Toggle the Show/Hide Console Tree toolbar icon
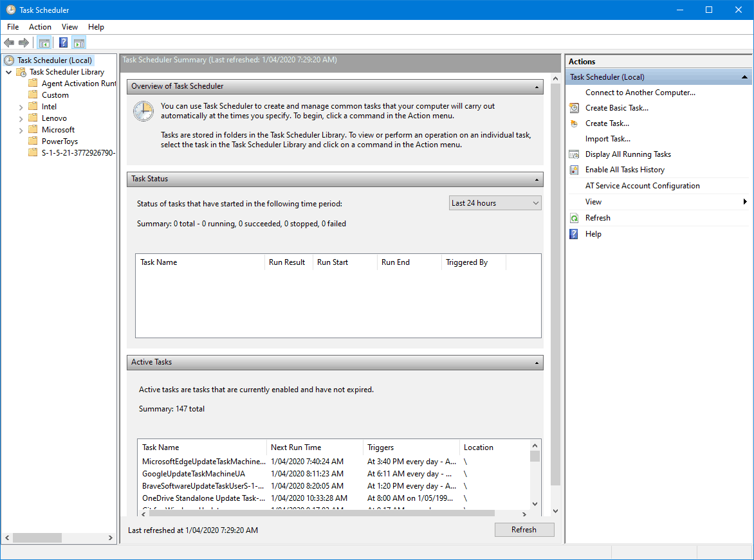Image resolution: width=754 pixels, height=560 pixels. tap(44, 42)
